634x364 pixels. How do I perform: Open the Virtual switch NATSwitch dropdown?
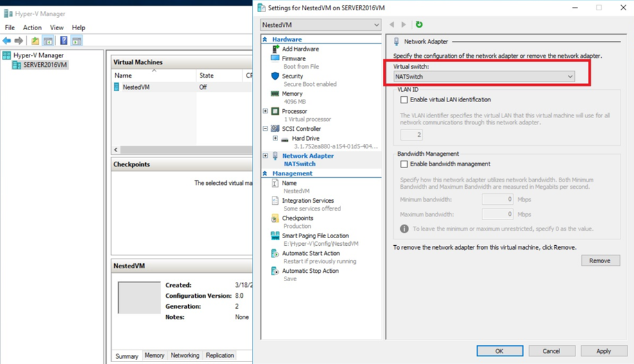pos(484,76)
